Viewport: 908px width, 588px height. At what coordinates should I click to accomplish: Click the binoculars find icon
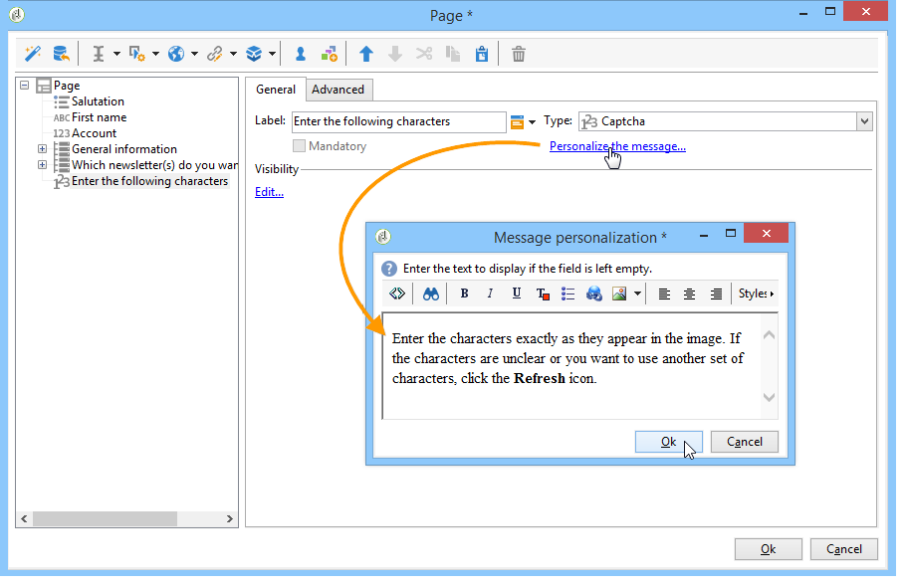click(430, 294)
